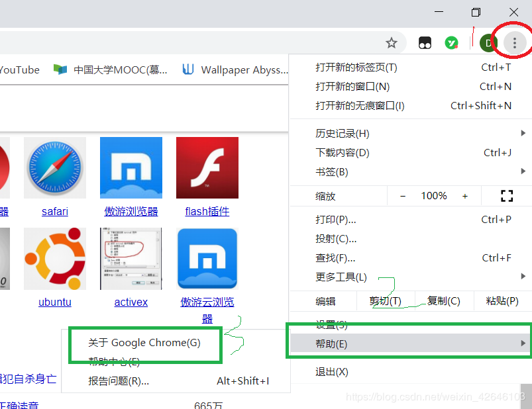Viewport: 532px width, 409px height.
Task: Choose 查找(F)... from the menu
Action: [x=411, y=258]
